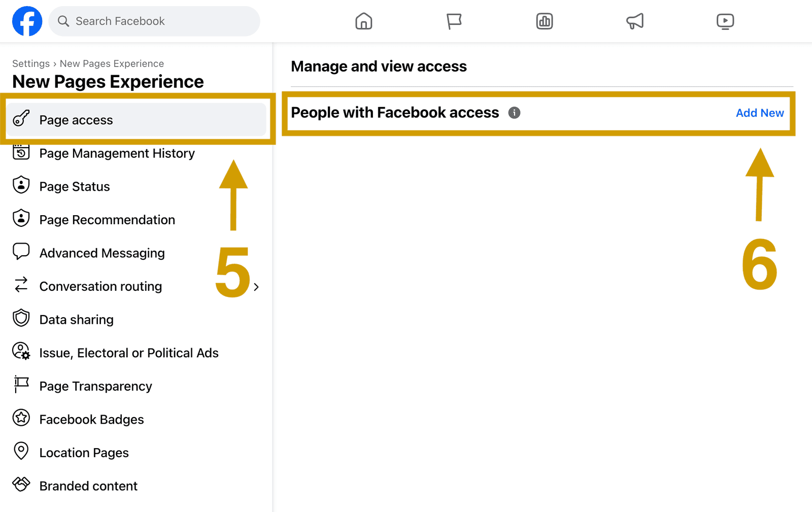The image size is (812, 512).
Task: Focus the Search Facebook field
Action: coord(154,21)
